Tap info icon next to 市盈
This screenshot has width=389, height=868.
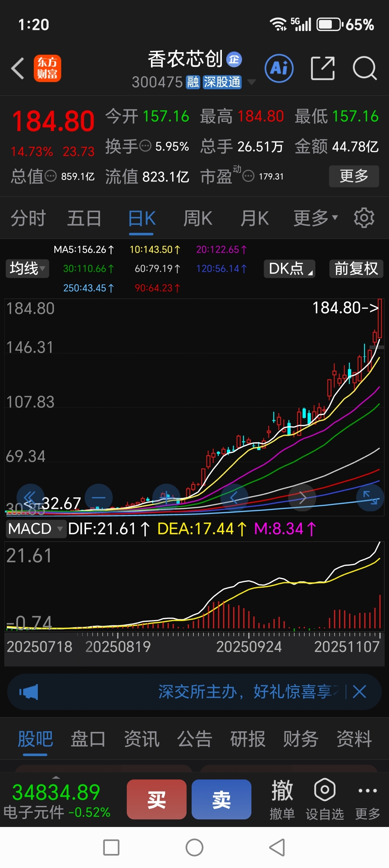tap(248, 176)
